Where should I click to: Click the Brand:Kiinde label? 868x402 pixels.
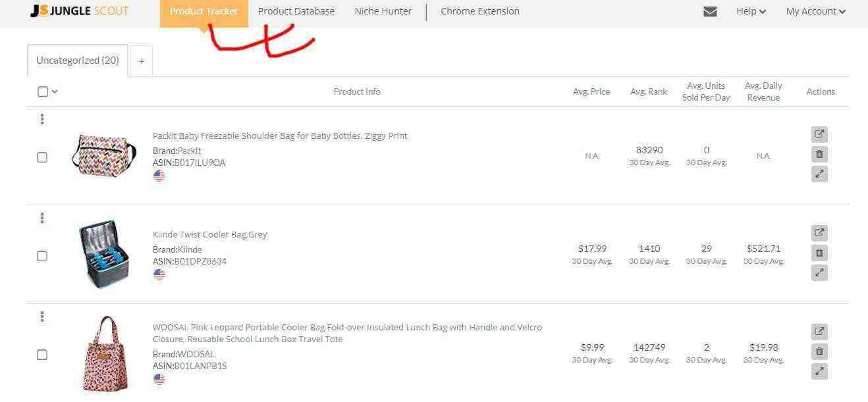[x=177, y=249]
